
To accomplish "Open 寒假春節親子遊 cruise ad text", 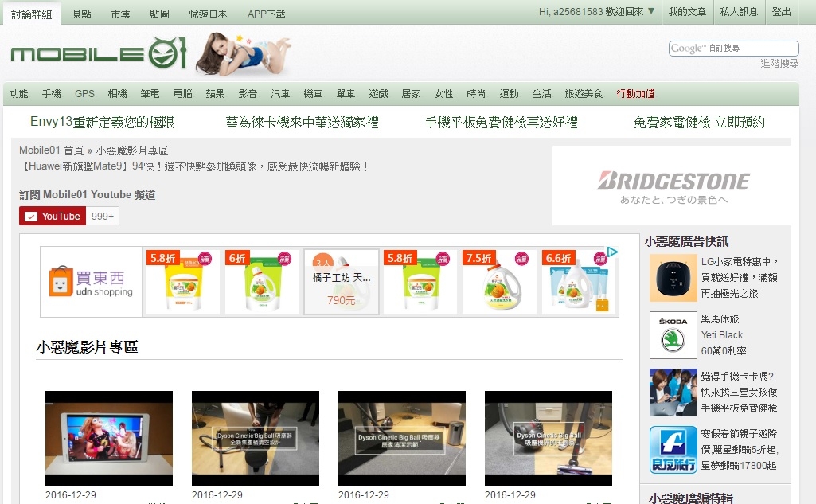I will tap(740, 449).
